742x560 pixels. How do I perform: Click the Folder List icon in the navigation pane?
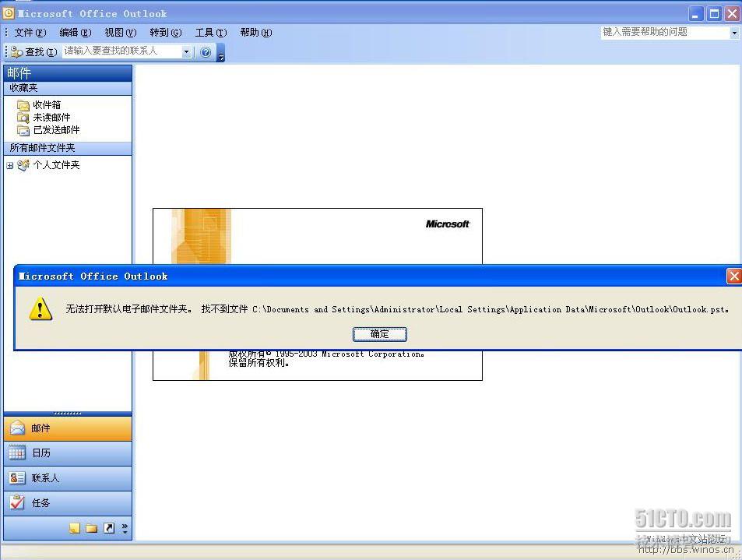(x=92, y=528)
